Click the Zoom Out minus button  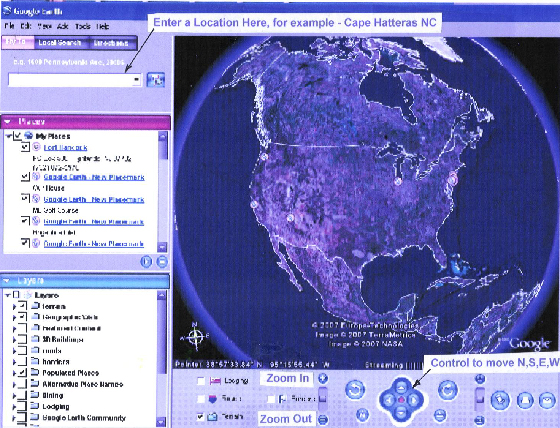tap(323, 419)
